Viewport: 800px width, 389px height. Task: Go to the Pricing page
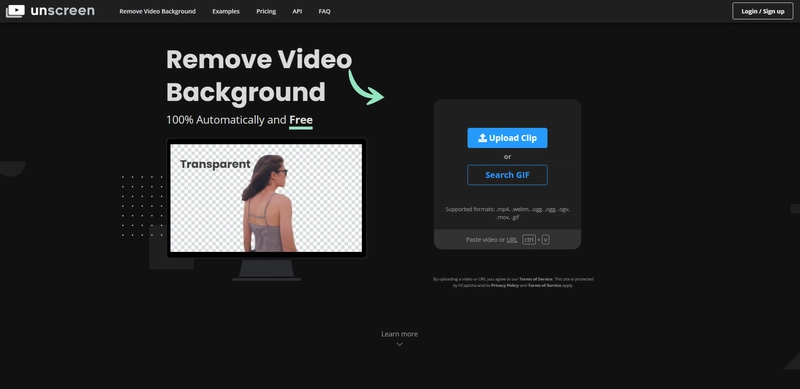[266, 11]
